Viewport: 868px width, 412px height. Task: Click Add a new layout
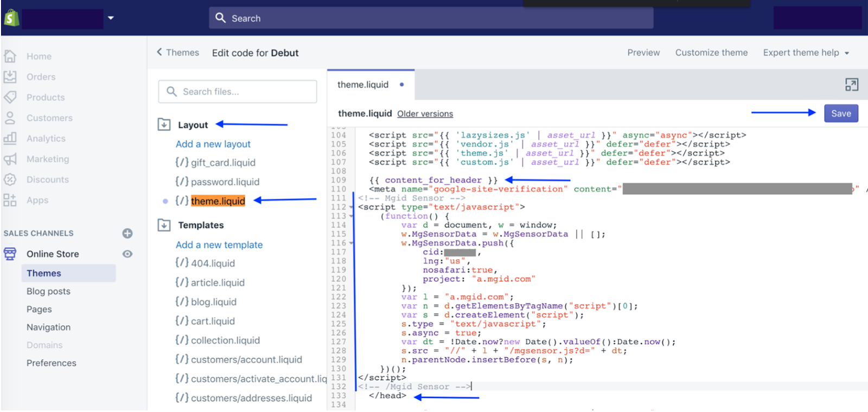pos(213,144)
